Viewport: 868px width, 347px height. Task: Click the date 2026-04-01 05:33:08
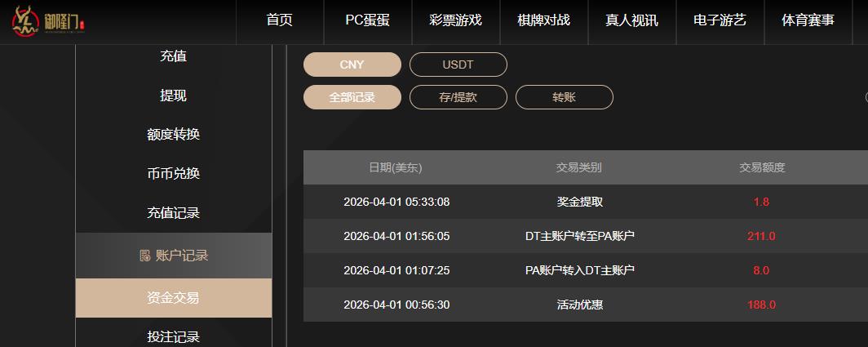pos(396,202)
